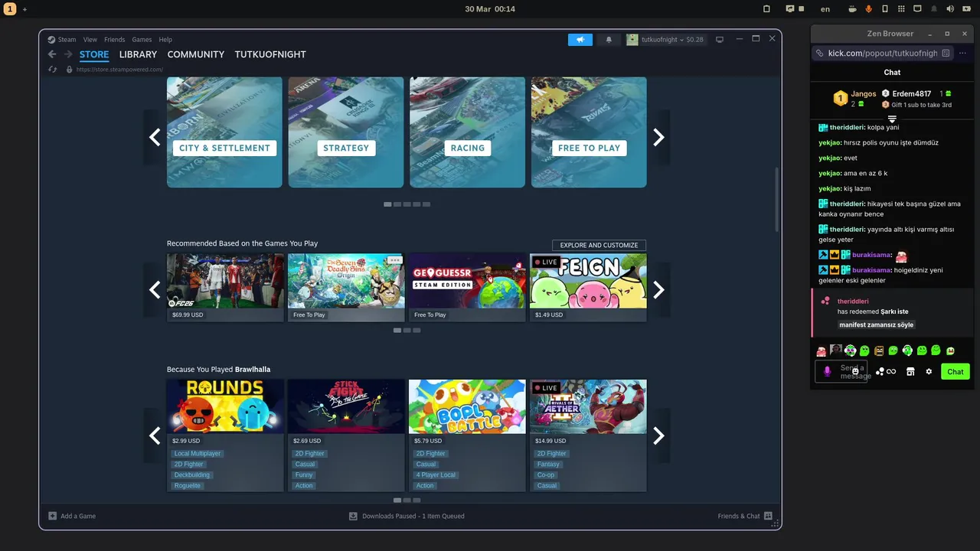Advance Because You Played Brawlhalla carousel right
The height and width of the screenshot is (551, 980).
pyautogui.click(x=658, y=435)
